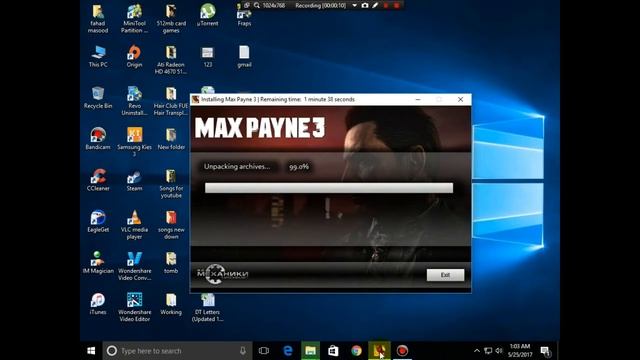
Task: Open the Working folder
Action: coord(171,304)
